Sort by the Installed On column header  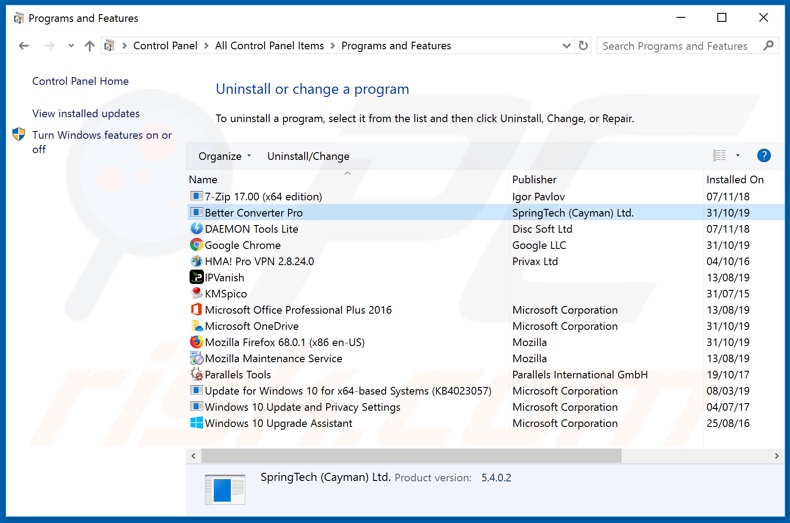click(743, 179)
